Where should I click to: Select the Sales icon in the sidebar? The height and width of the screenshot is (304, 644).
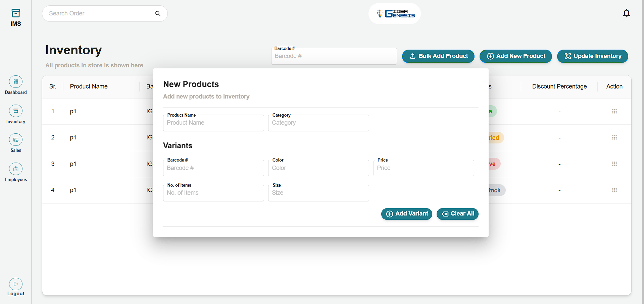(16, 140)
